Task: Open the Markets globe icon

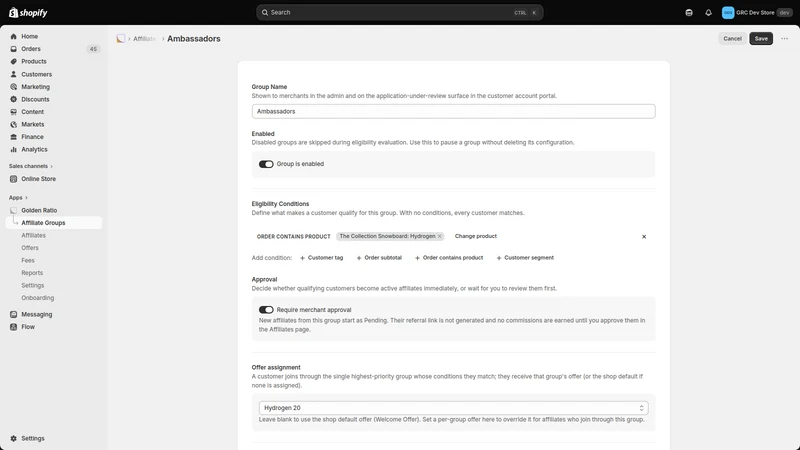Action: (13, 124)
